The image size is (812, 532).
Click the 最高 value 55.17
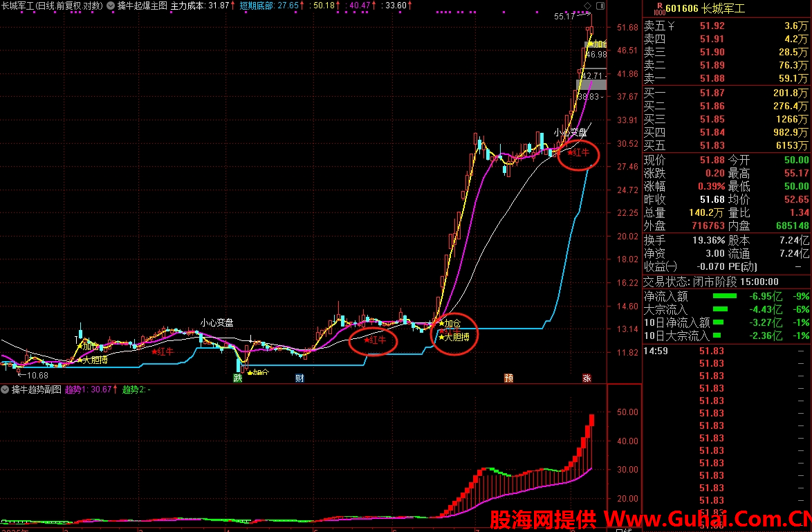point(797,173)
